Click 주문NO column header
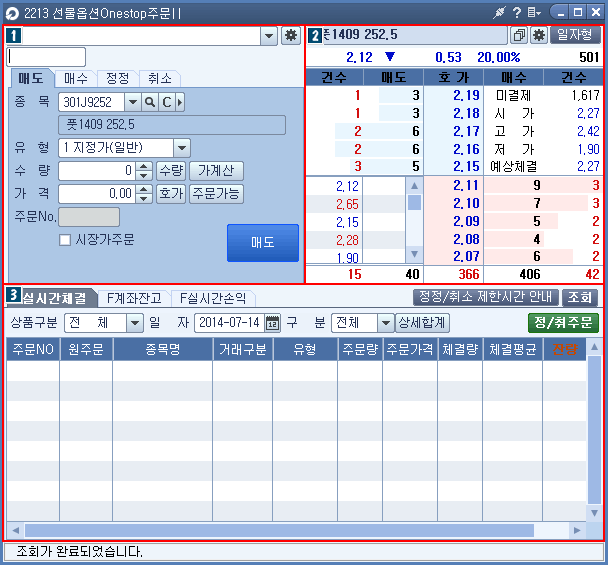608x565 pixels. pos(33,349)
